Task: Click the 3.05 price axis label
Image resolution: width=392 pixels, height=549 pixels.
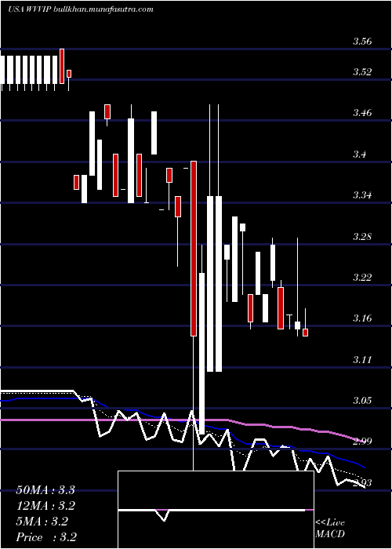Action: pyautogui.click(x=362, y=401)
